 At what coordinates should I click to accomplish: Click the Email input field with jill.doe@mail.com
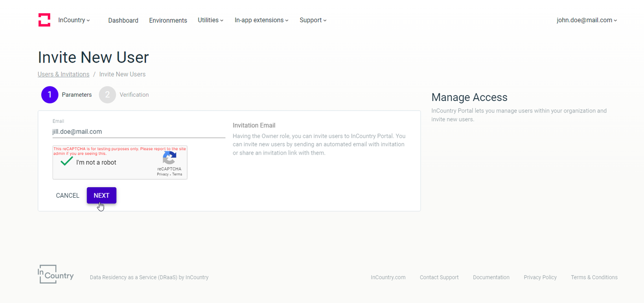click(137, 131)
